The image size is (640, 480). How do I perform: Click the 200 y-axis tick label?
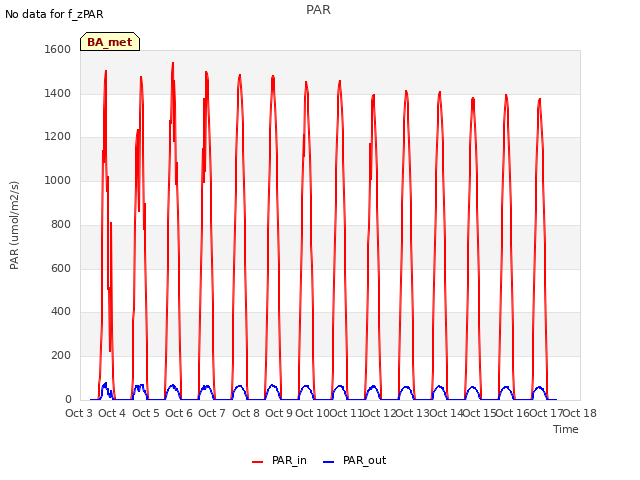[x=61, y=356]
